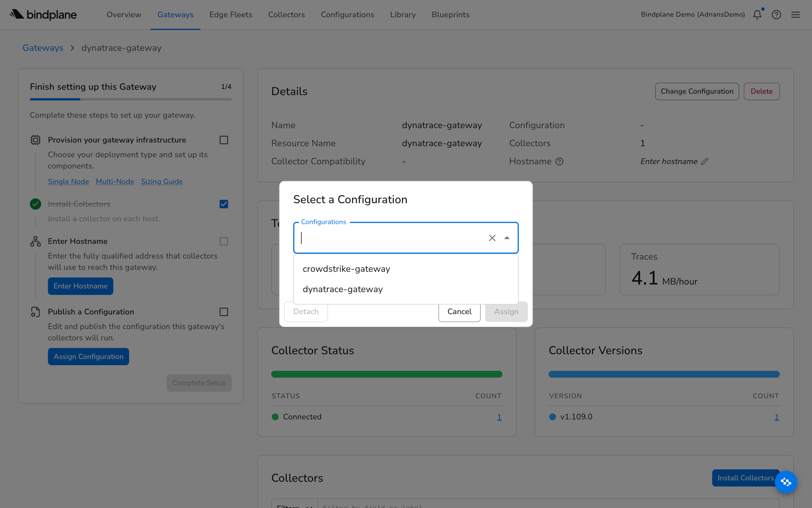Collapse the Configurations dropdown arrow

pyautogui.click(x=507, y=238)
